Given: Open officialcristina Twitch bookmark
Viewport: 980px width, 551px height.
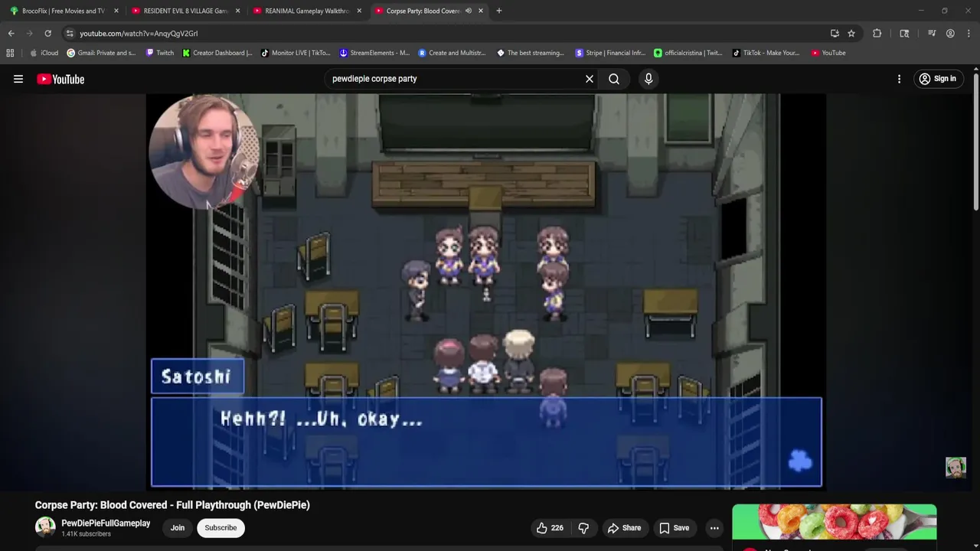Looking at the screenshot, I should point(688,53).
